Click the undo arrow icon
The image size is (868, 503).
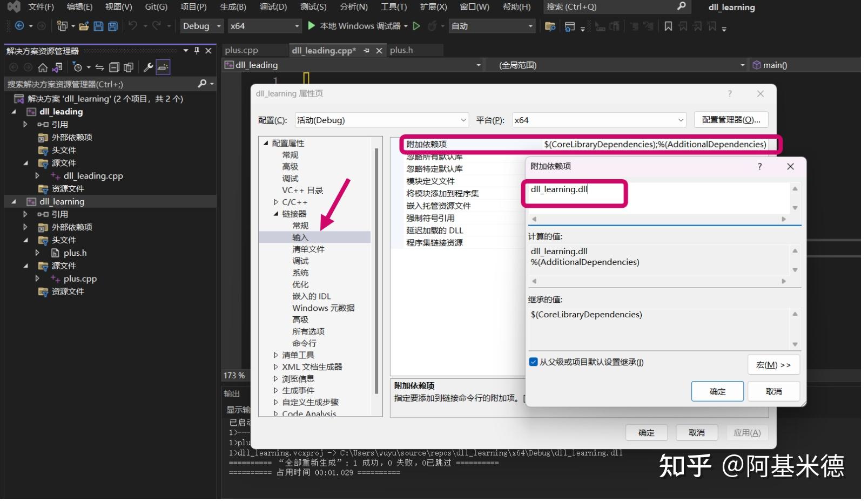133,25
